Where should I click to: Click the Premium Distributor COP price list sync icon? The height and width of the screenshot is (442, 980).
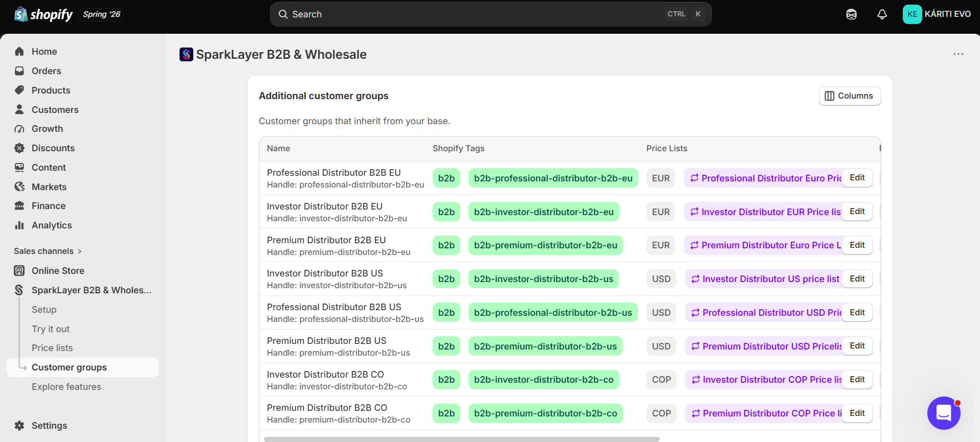(x=696, y=413)
